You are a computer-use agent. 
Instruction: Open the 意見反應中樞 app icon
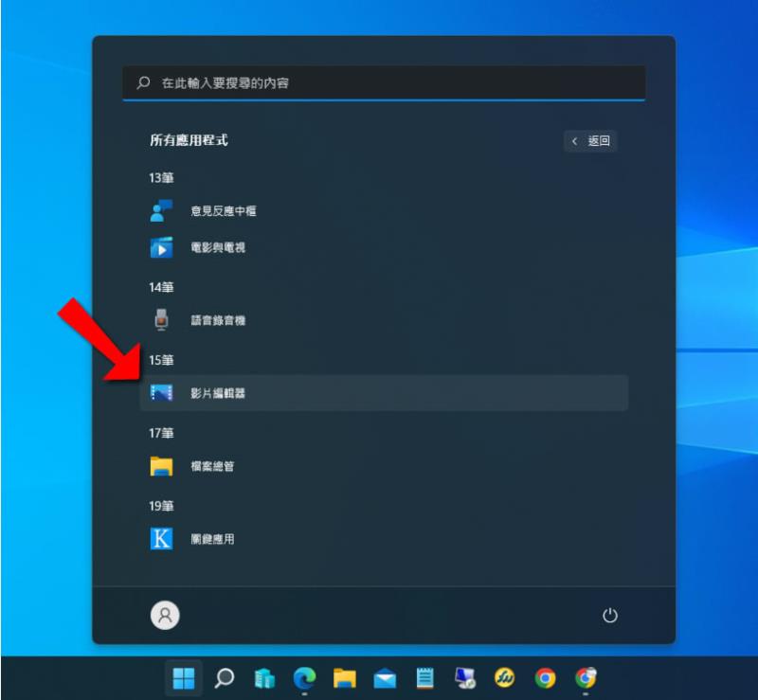tap(161, 211)
